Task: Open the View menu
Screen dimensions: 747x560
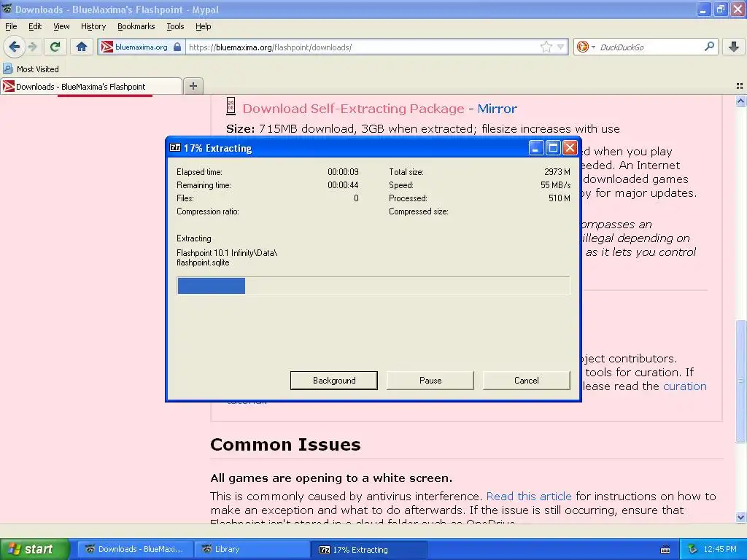Action: tap(61, 26)
